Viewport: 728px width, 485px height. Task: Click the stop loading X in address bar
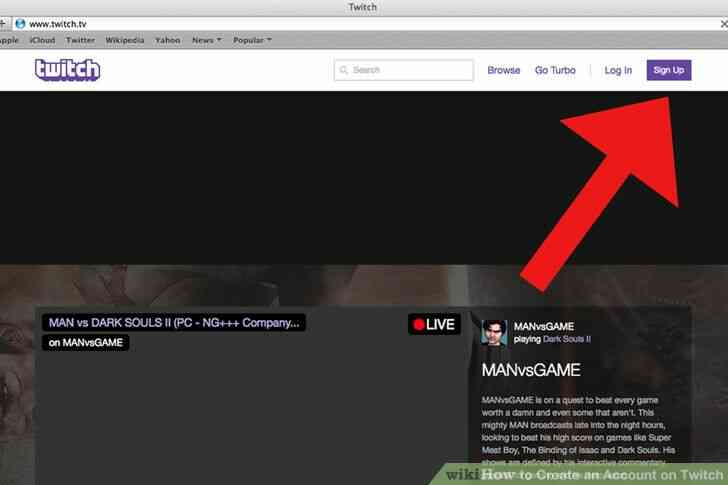click(724, 24)
